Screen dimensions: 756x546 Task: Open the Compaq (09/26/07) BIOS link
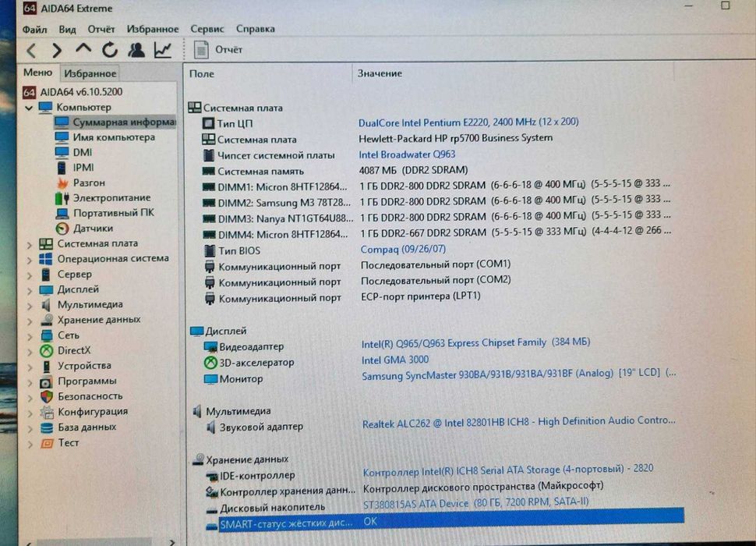point(403,249)
